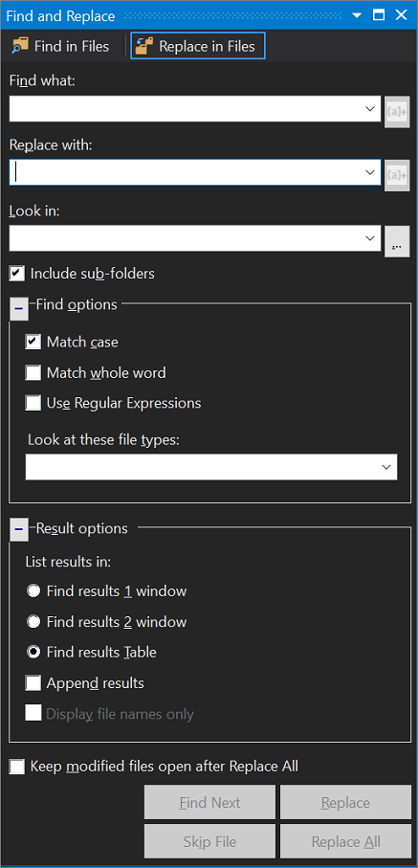Click the Display file names only checkbox
418x868 pixels.
tap(33, 714)
